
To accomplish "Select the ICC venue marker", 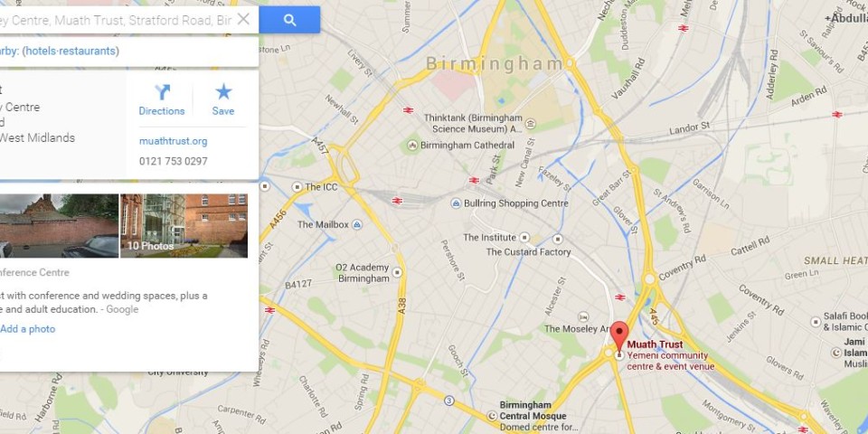I will tap(297, 187).
